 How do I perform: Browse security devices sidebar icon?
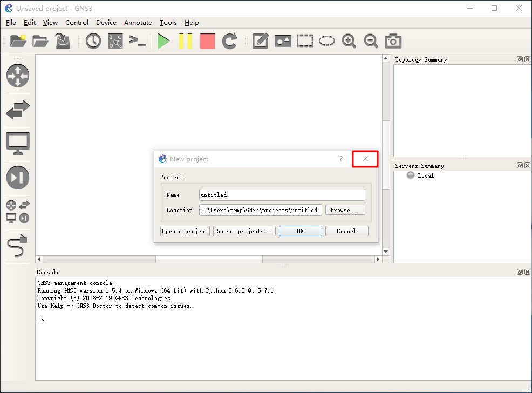[x=18, y=178]
